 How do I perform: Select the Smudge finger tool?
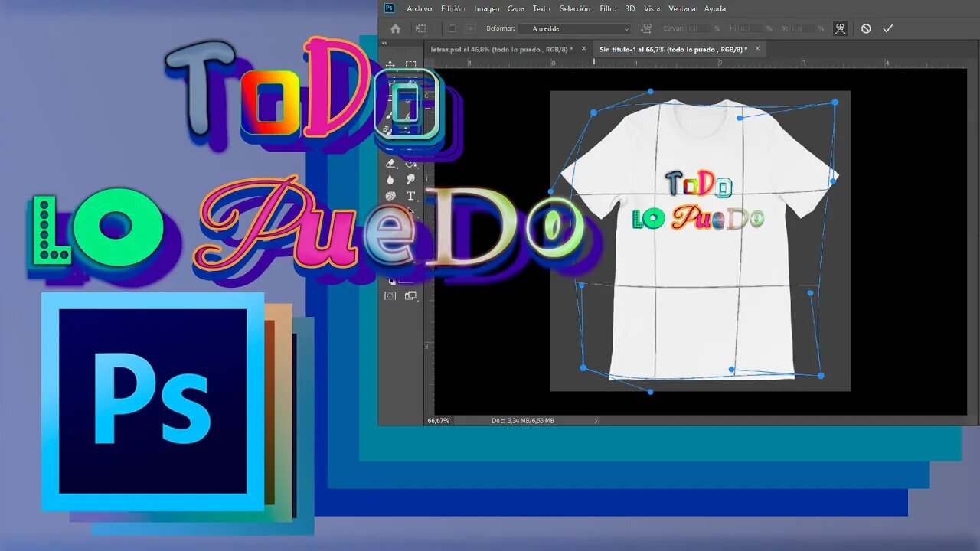(410, 180)
